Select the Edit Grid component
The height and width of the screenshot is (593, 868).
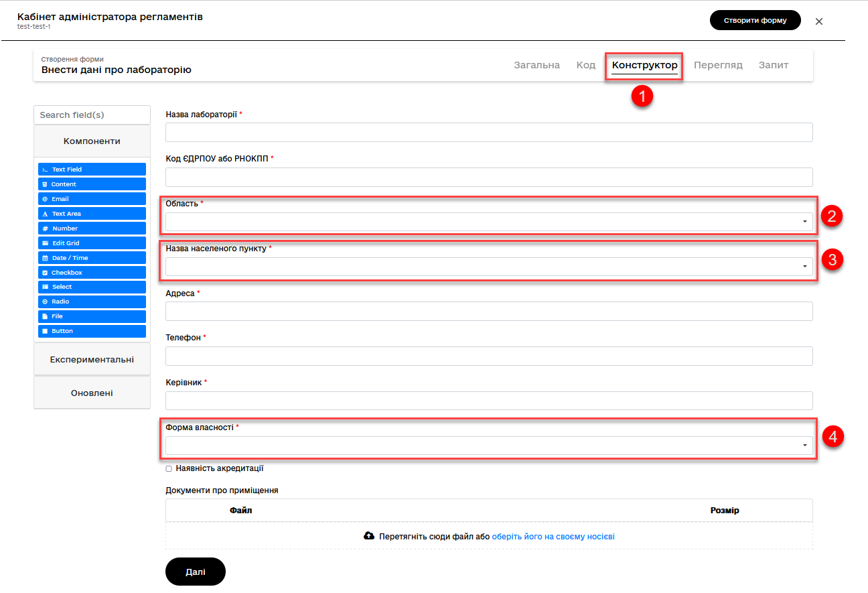point(92,243)
